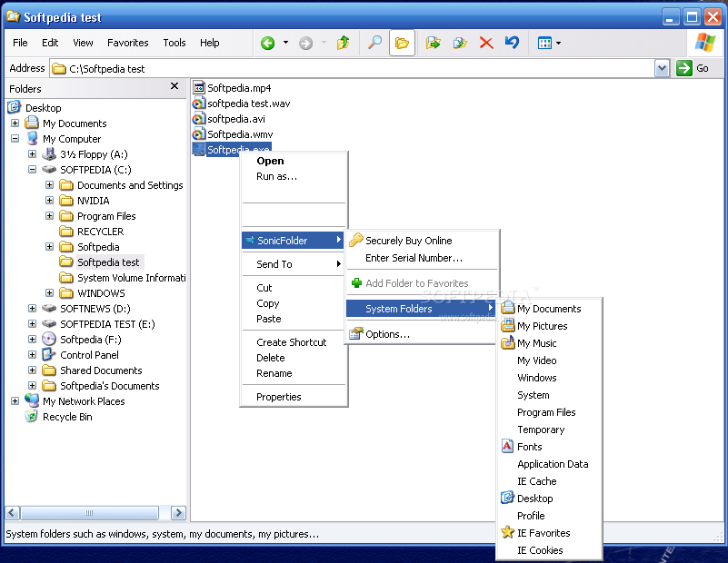Select the Recycle Bin tree icon

coord(32,416)
